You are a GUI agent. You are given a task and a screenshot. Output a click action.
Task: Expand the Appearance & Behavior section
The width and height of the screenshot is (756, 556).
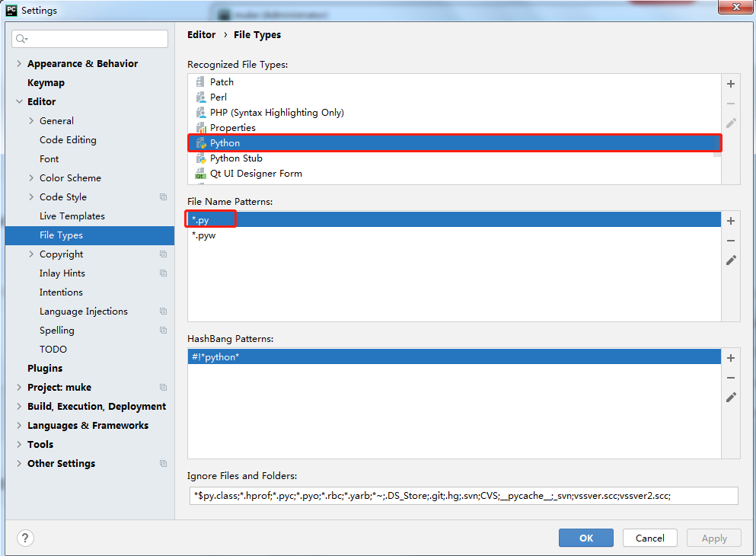(x=19, y=64)
